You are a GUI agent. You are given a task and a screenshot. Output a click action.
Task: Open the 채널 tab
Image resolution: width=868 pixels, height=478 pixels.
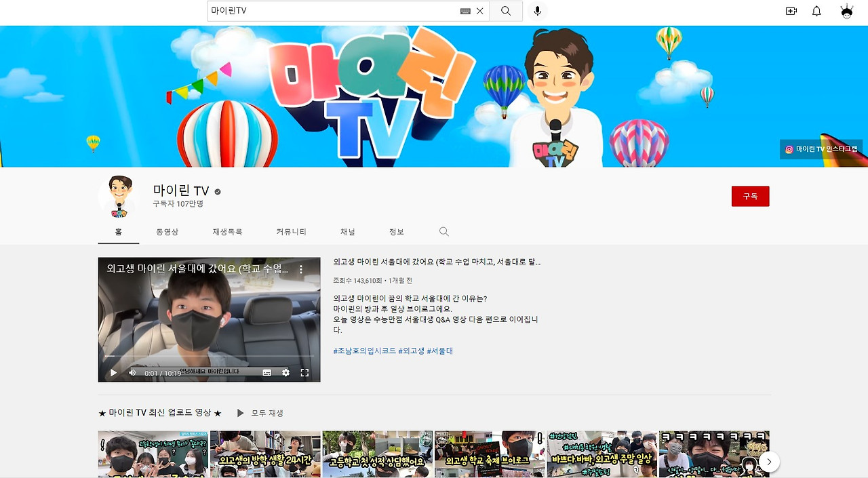click(348, 232)
